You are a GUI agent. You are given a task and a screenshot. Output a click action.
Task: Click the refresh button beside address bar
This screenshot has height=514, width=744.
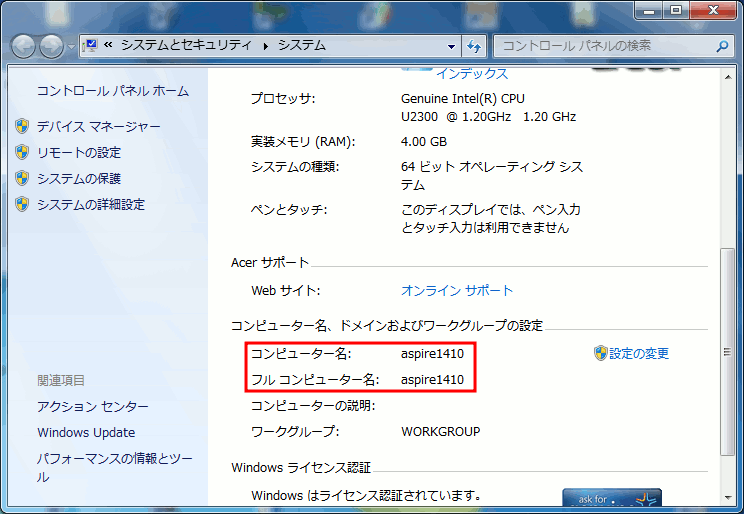click(x=475, y=46)
